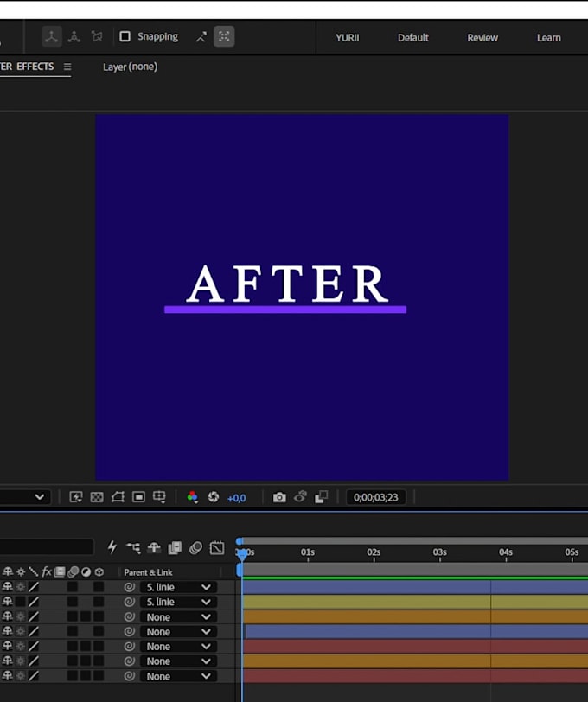Viewport: 588px width, 702px height.
Task: Open the Composition Mini-Flowchart icon
Action: 133,547
